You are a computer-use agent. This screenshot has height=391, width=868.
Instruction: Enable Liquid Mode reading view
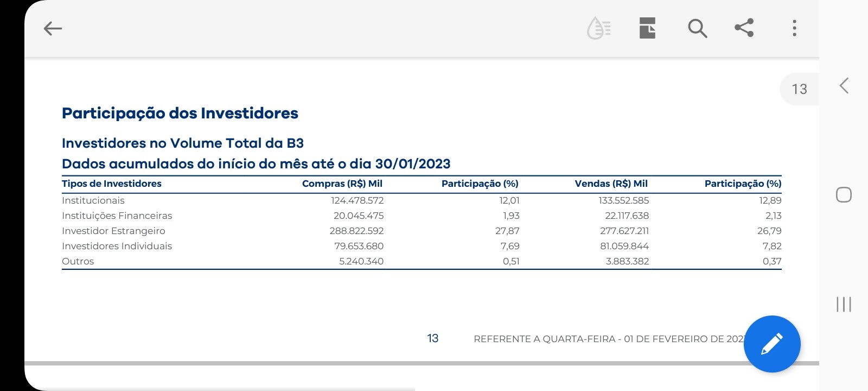pyautogui.click(x=599, y=28)
